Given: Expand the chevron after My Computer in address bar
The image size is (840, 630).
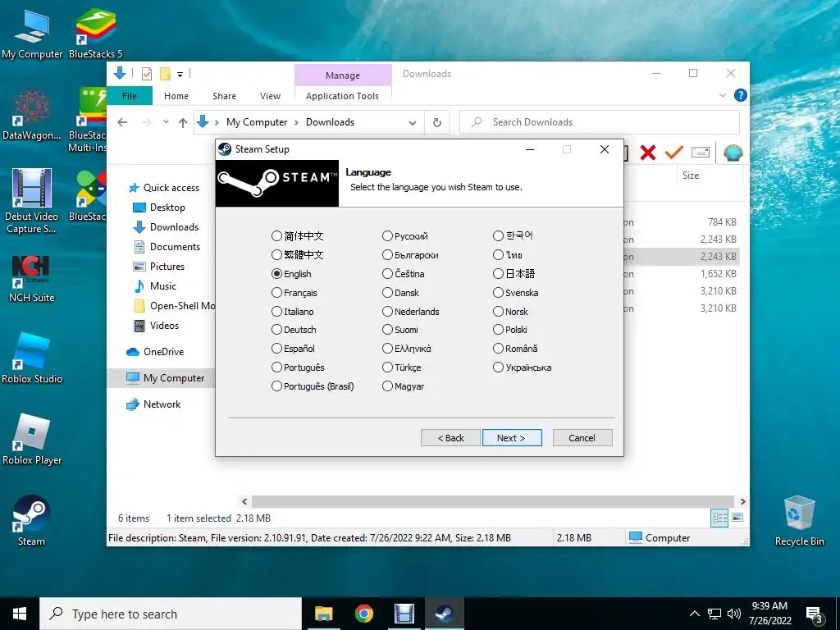Looking at the screenshot, I should click(296, 123).
